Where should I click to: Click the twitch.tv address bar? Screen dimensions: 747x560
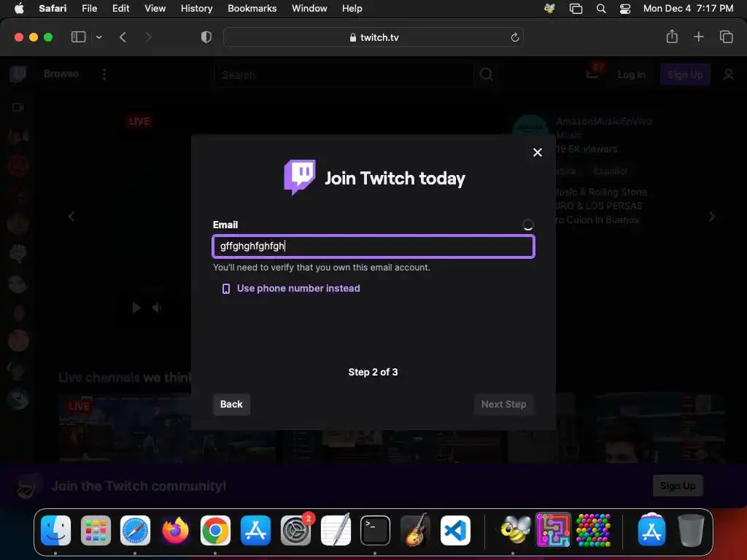coord(373,37)
